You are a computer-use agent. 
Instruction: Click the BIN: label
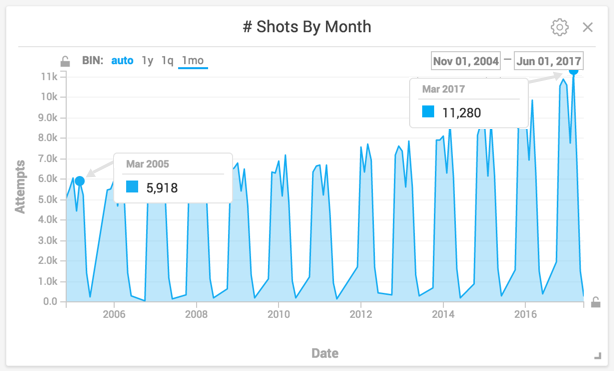point(92,61)
